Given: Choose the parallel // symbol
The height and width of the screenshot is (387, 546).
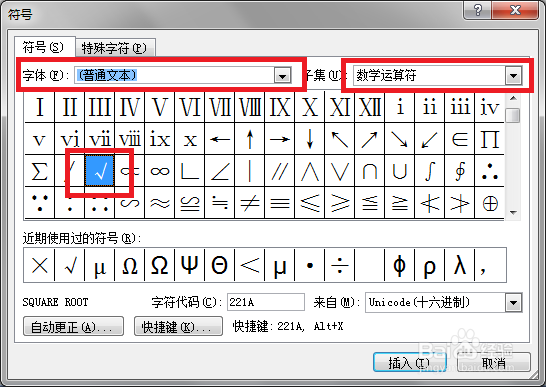Looking at the screenshot, I should coord(280,171).
